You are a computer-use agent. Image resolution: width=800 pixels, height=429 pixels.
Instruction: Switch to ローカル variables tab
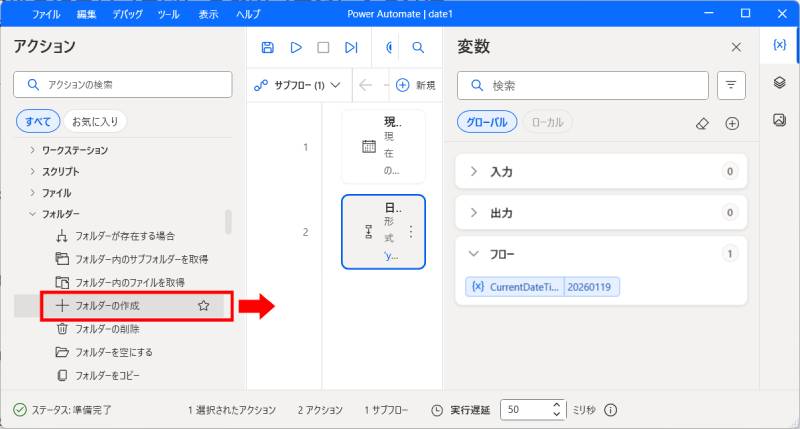tap(547, 122)
